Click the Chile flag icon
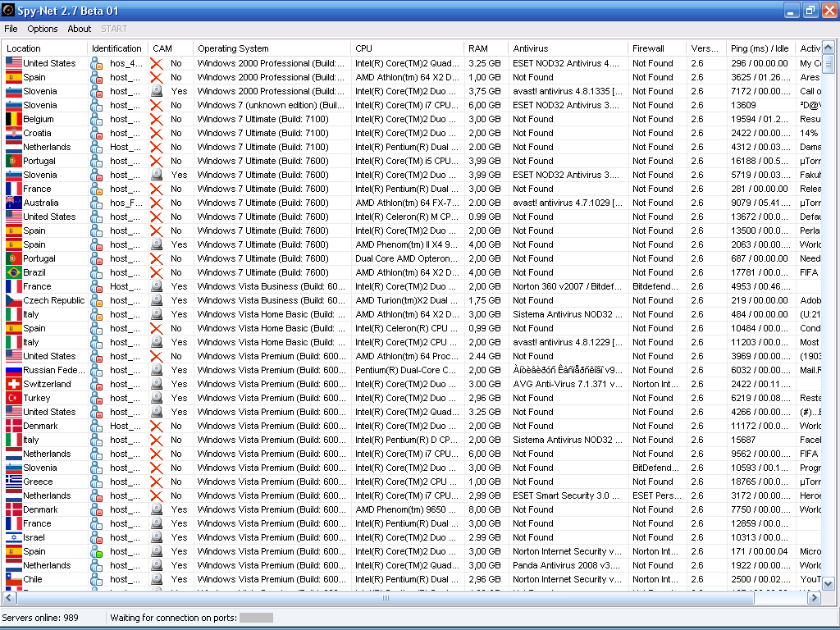 pos(14,578)
